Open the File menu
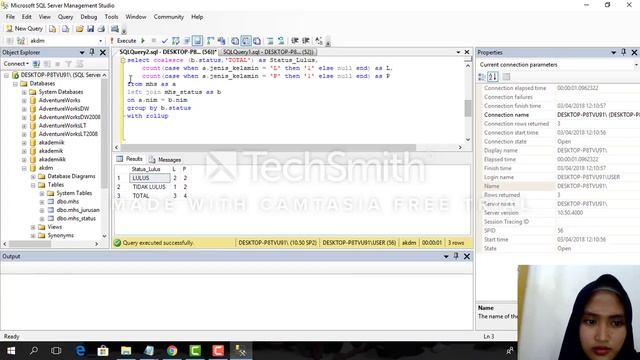Screen dimensions: 640x360 10,17
